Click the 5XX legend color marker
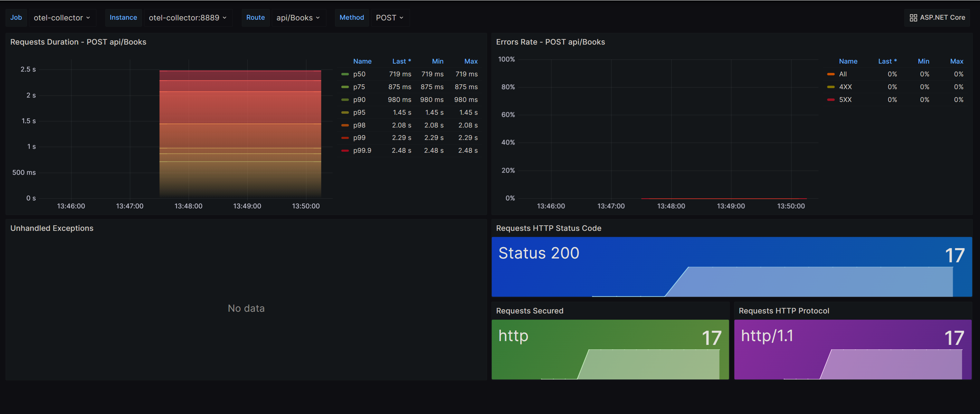The height and width of the screenshot is (414, 980). point(831,100)
